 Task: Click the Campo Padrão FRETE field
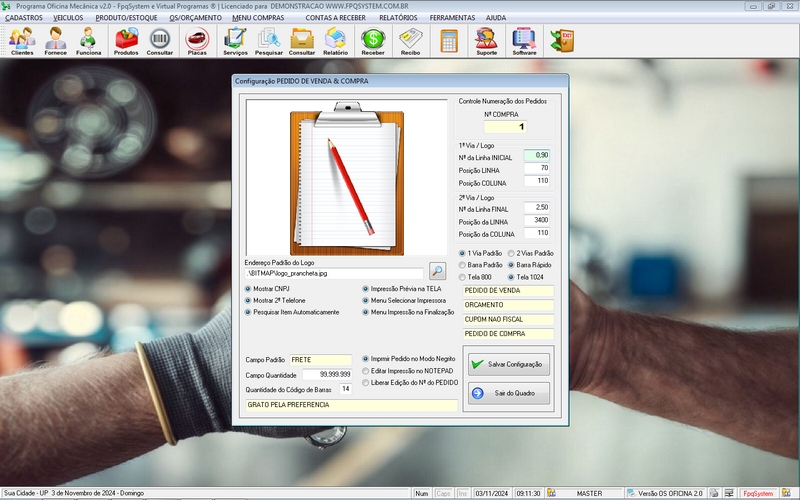(320, 359)
